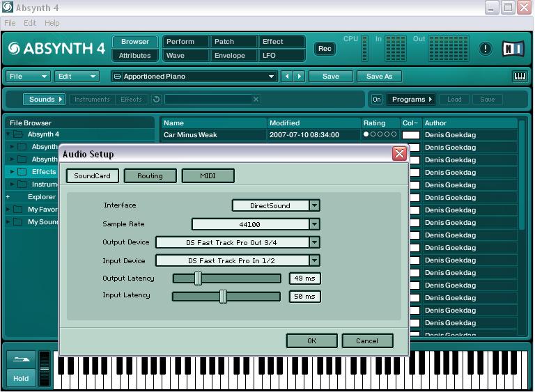Click the reset search refresh icon
535x392 pixels.
(x=156, y=100)
